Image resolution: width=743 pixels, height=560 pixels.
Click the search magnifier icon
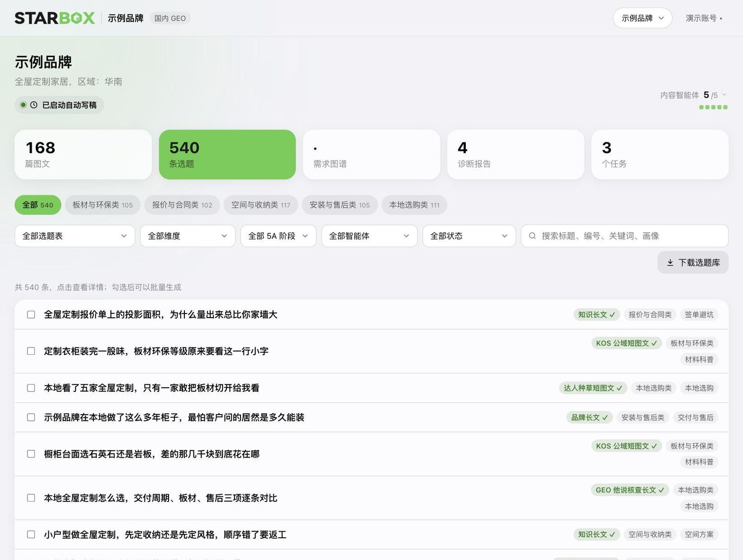[532, 236]
